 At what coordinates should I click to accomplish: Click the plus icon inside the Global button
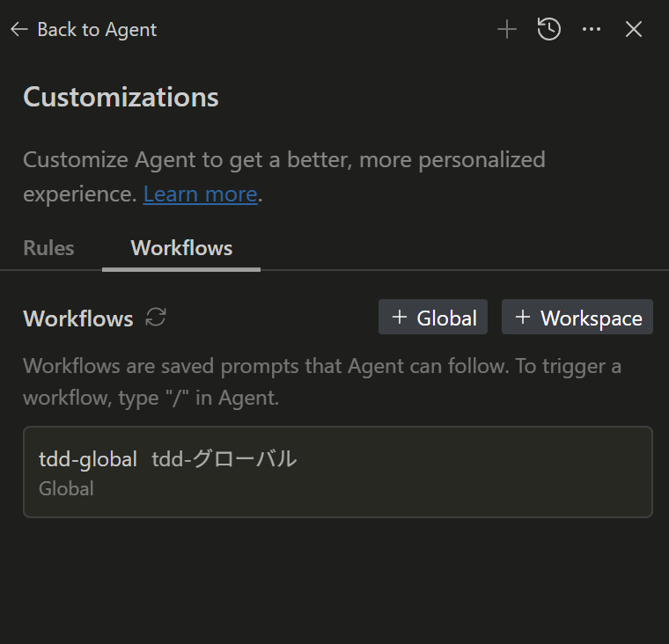(x=400, y=318)
